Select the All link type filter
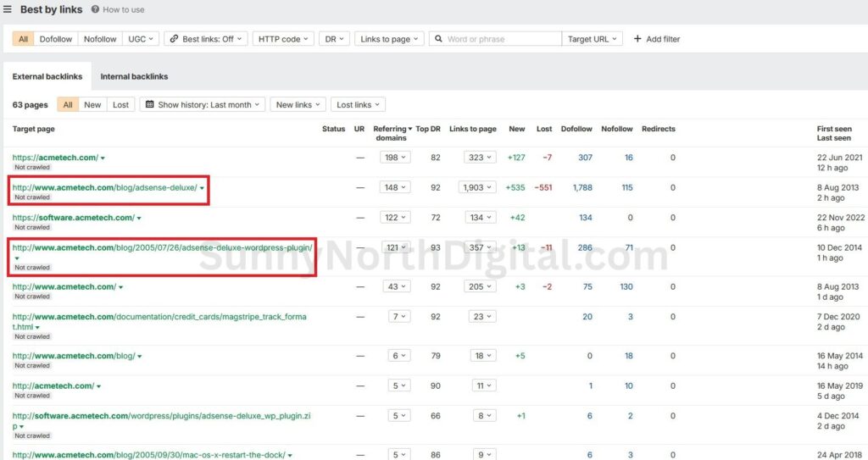Viewport: 868px width, 460px height. [x=23, y=39]
